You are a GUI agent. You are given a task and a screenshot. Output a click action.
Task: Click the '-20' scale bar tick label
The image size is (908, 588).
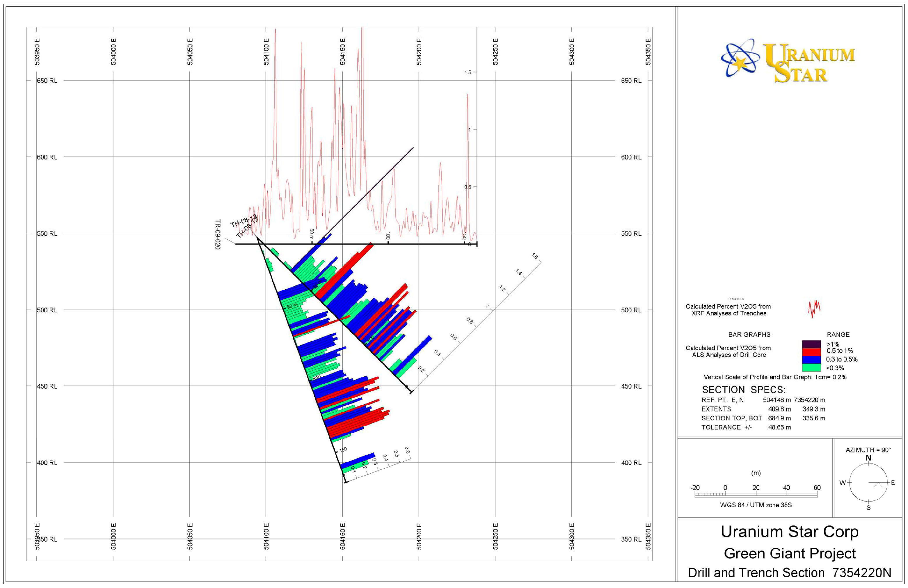[695, 488]
